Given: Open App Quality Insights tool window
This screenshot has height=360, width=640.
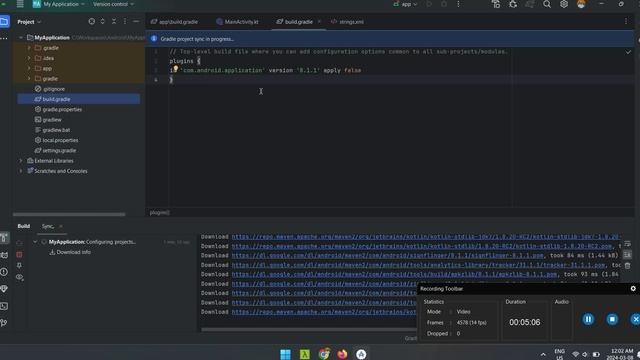Looking at the screenshot, I should pos(4,289).
